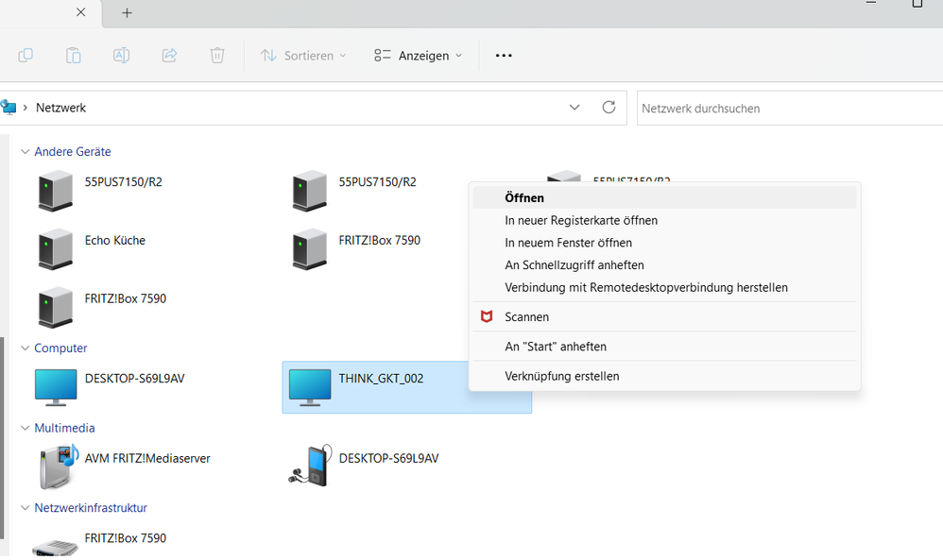Click the Copy icon in toolbar

tap(26, 56)
